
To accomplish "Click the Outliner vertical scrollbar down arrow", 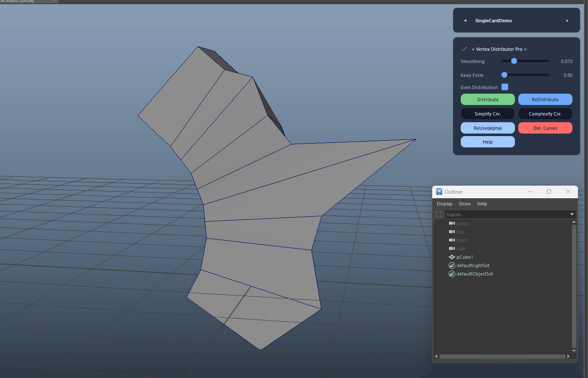I will click(574, 351).
